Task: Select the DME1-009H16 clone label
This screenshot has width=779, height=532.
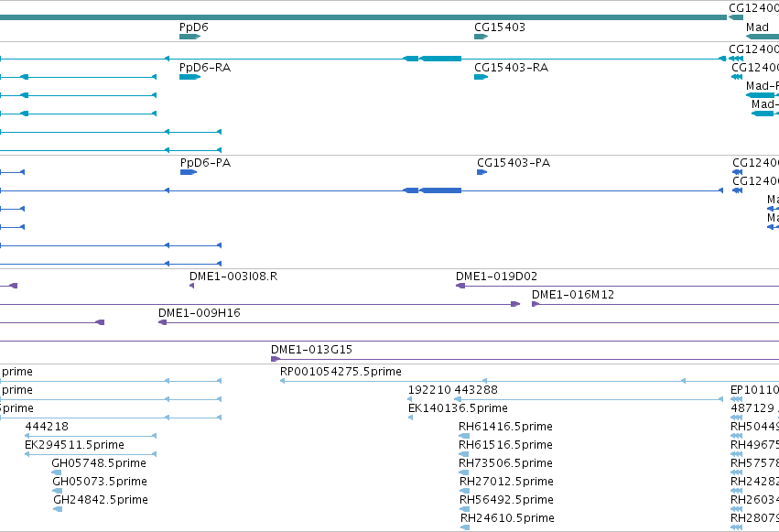Action: 200,313
